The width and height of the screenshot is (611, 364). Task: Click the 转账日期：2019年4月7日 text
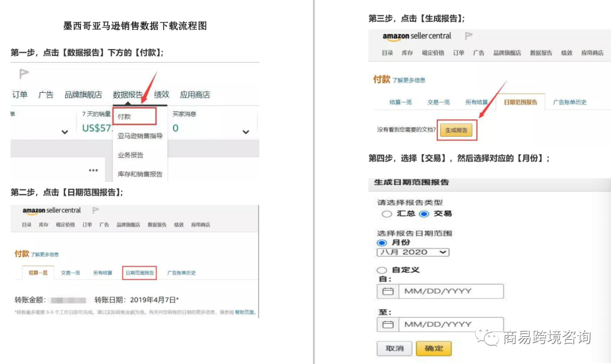click(x=136, y=300)
